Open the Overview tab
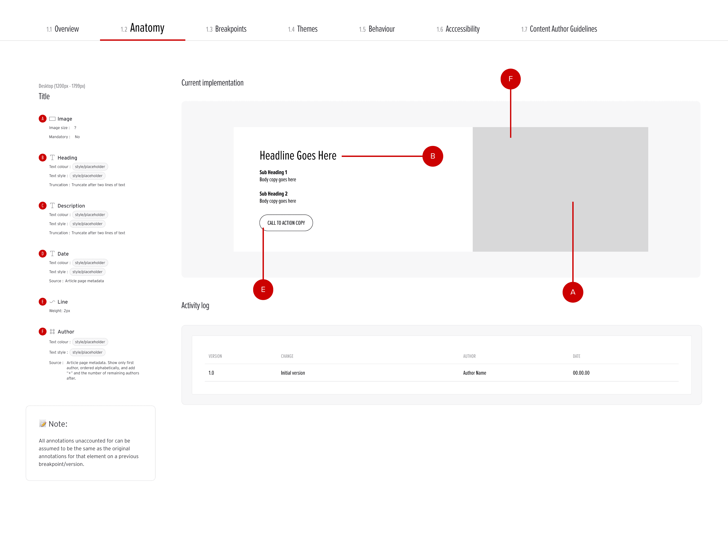728x560 pixels. pyautogui.click(x=63, y=29)
